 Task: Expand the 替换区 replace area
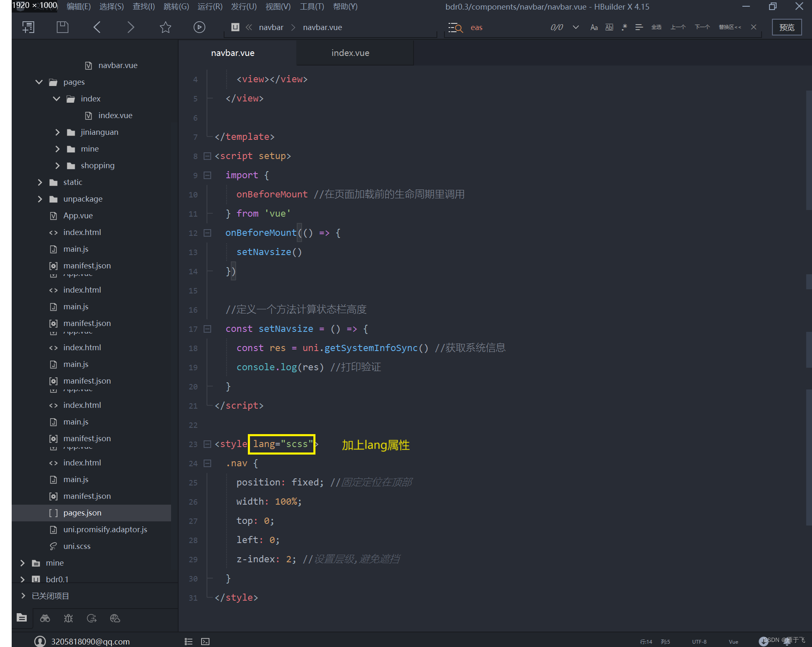pyautogui.click(x=730, y=27)
